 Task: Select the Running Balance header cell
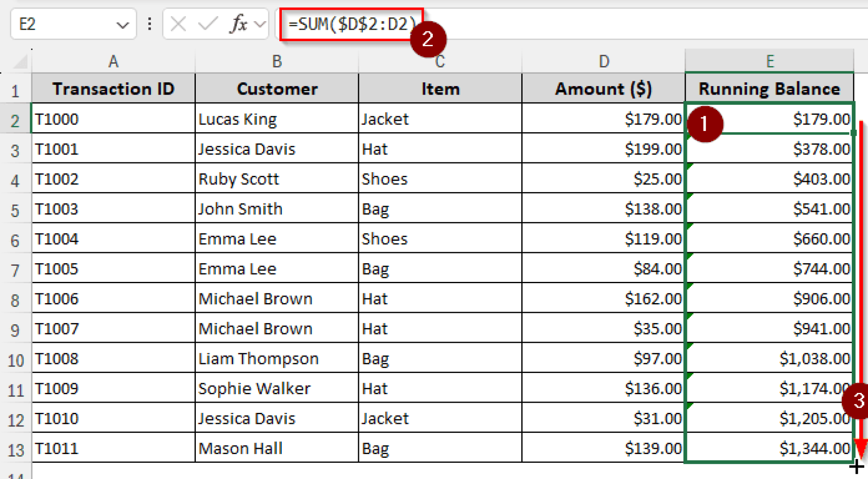click(x=769, y=89)
